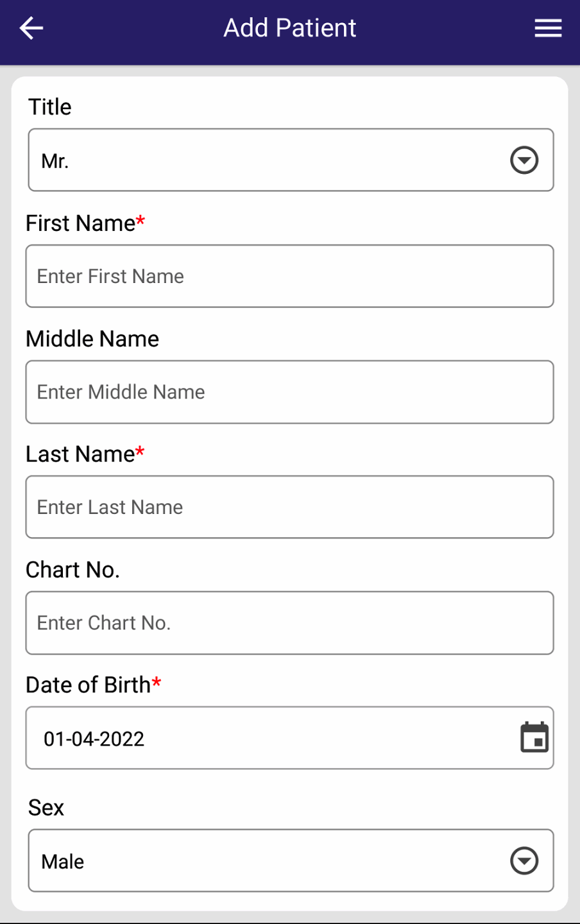Click the Middle Name label
The width and height of the screenshot is (580, 924).
coord(92,339)
